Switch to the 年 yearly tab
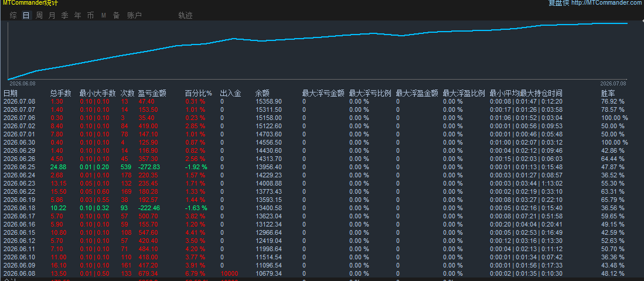This screenshot has width=644, height=281. coord(77,16)
